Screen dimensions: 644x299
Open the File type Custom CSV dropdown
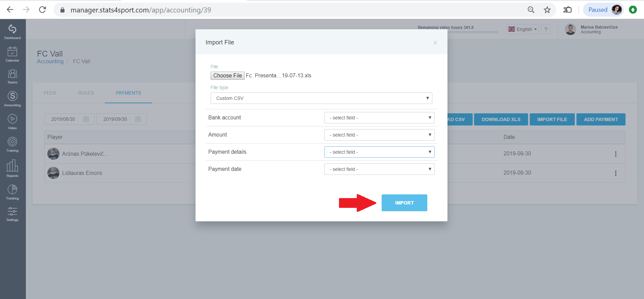pos(321,98)
